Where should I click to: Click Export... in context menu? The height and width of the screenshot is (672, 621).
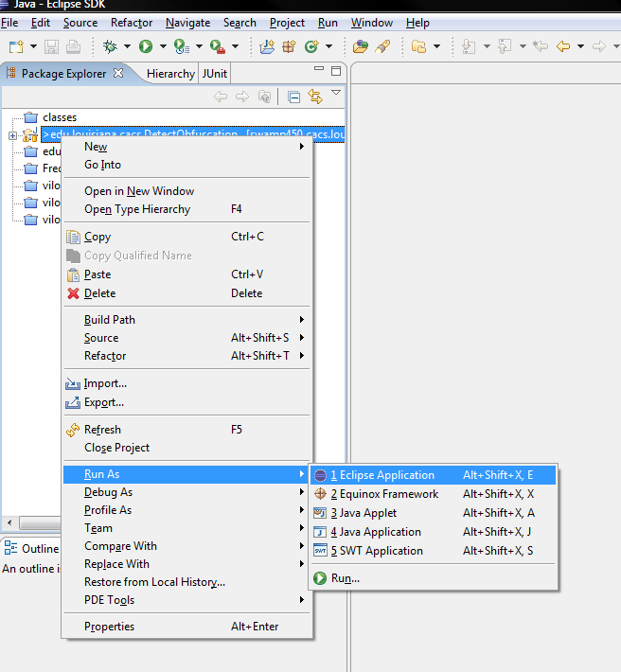(186, 402)
